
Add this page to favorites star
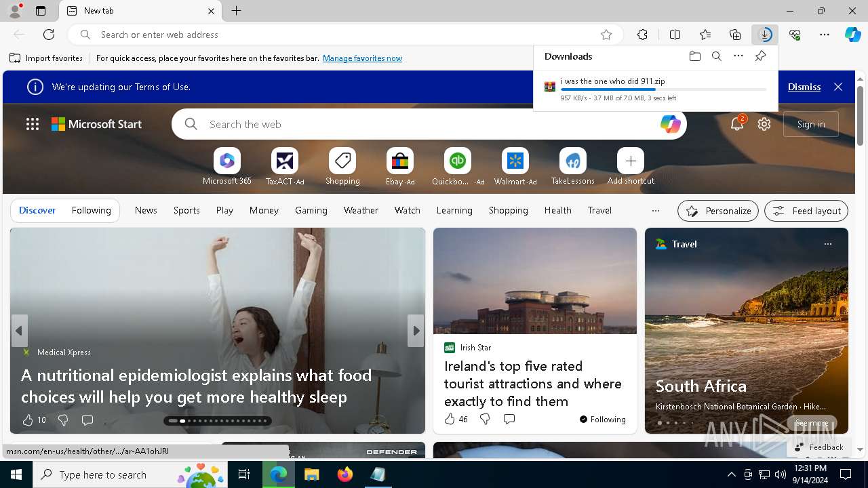tap(606, 35)
